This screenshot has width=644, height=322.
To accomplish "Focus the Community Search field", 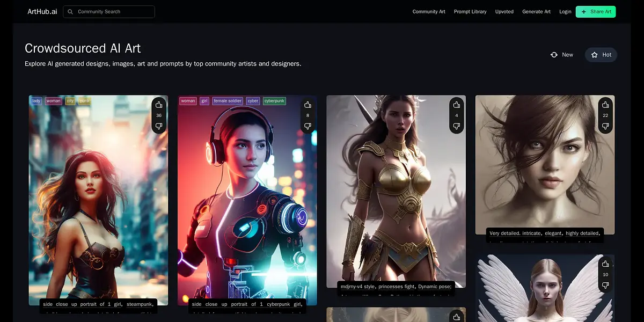I will click(x=113, y=12).
